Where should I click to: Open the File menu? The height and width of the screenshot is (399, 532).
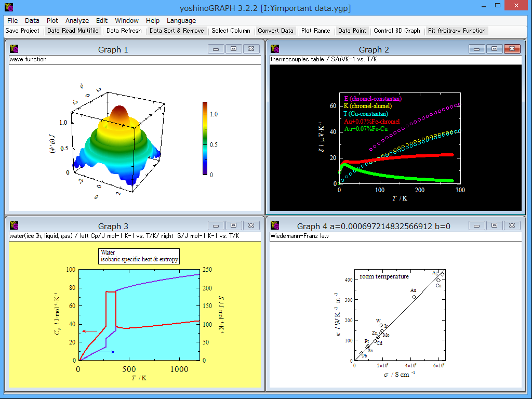click(x=12, y=21)
